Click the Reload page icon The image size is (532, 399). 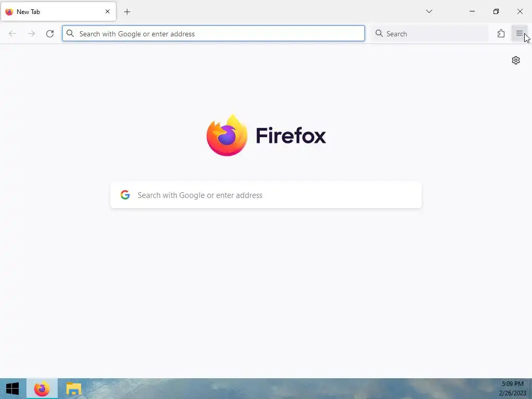[50, 34]
